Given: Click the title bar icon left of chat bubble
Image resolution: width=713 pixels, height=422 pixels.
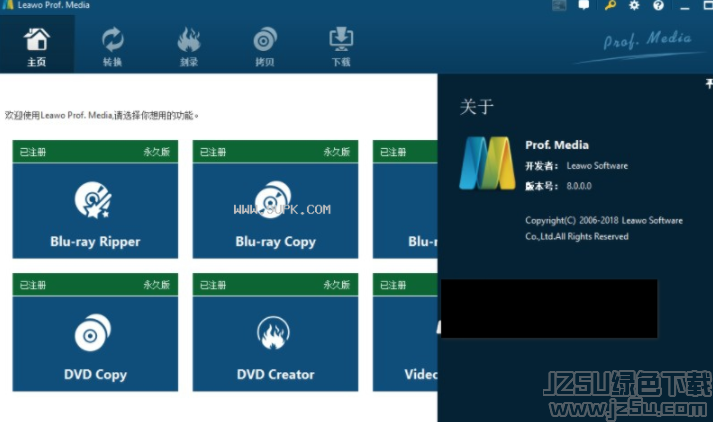Looking at the screenshot, I should click(559, 5).
